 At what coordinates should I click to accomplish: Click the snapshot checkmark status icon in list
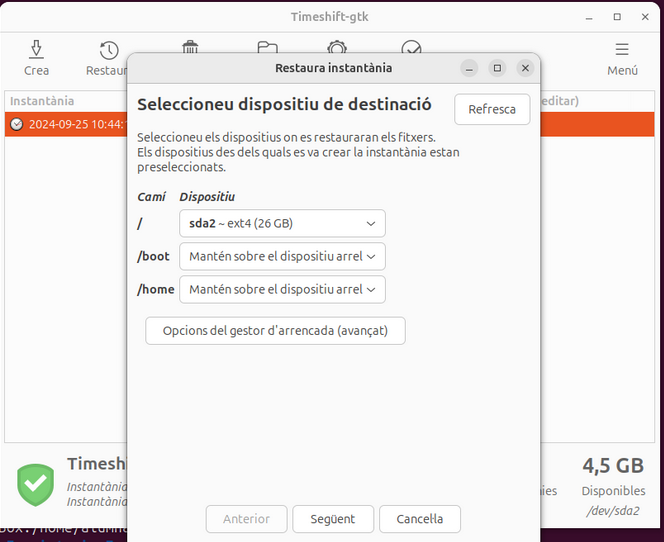pyautogui.click(x=16, y=125)
